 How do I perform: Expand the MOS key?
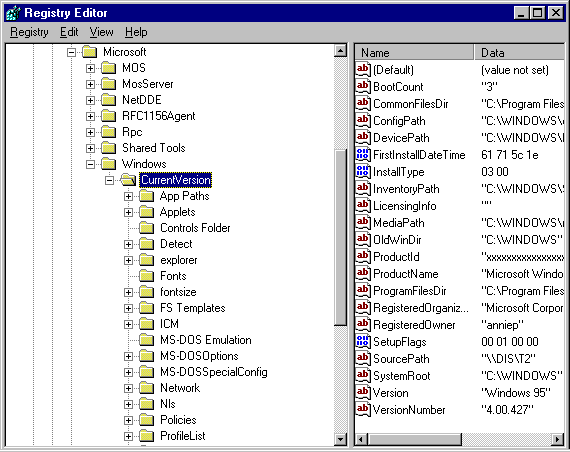[x=90, y=68]
